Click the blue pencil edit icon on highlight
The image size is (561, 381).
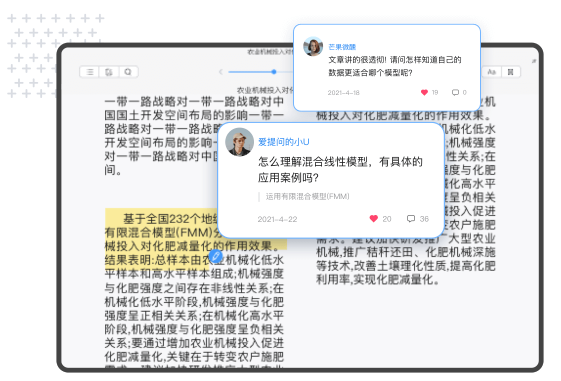point(215,256)
